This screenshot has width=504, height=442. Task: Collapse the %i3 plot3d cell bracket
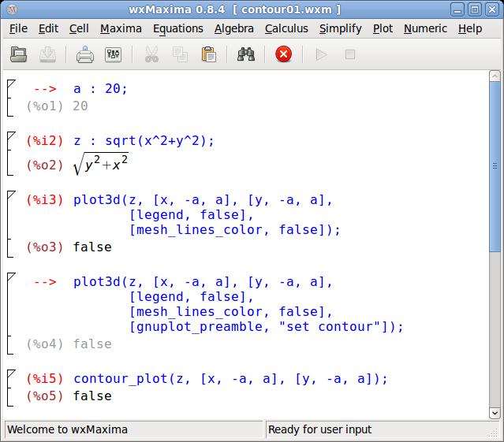coord(10,195)
